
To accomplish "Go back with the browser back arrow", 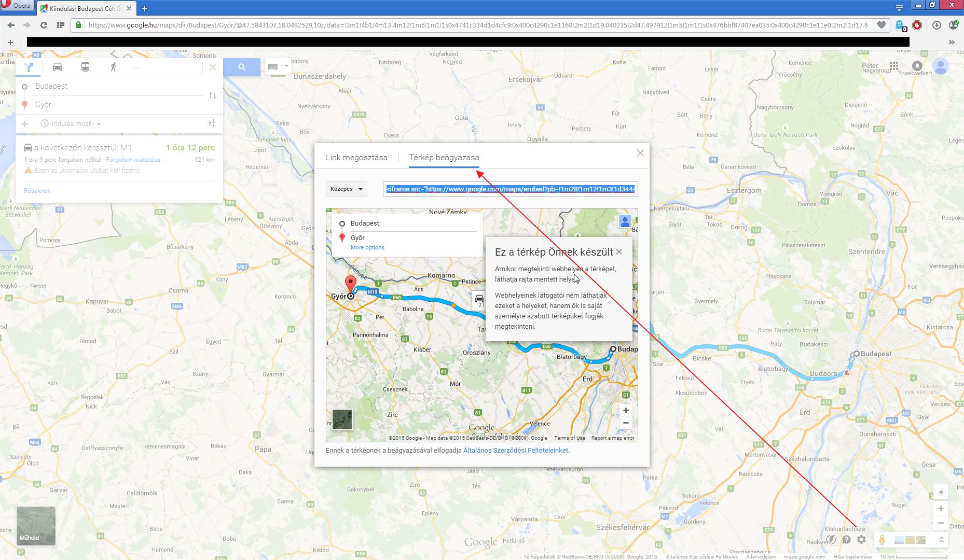I will (x=11, y=25).
